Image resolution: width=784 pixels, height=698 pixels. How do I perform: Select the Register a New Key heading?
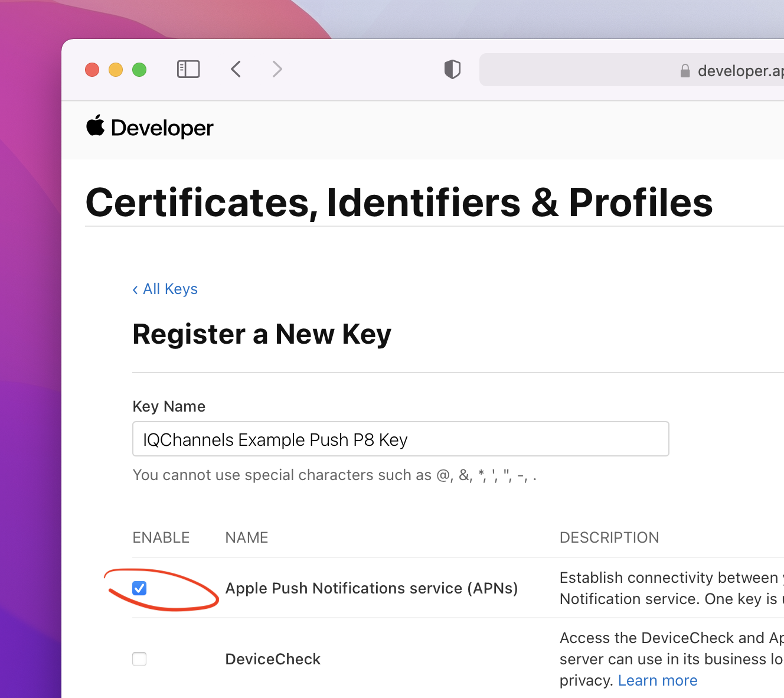tap(262, 334)
